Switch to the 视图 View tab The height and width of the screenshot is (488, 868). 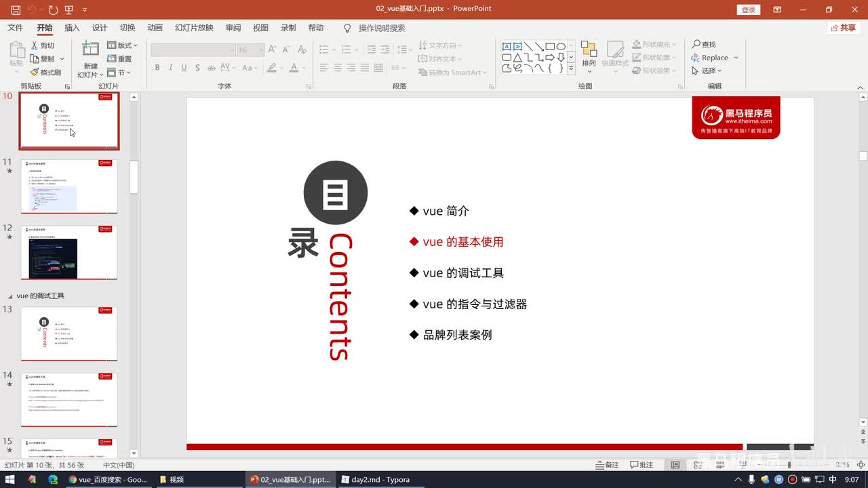coord(260,28)
